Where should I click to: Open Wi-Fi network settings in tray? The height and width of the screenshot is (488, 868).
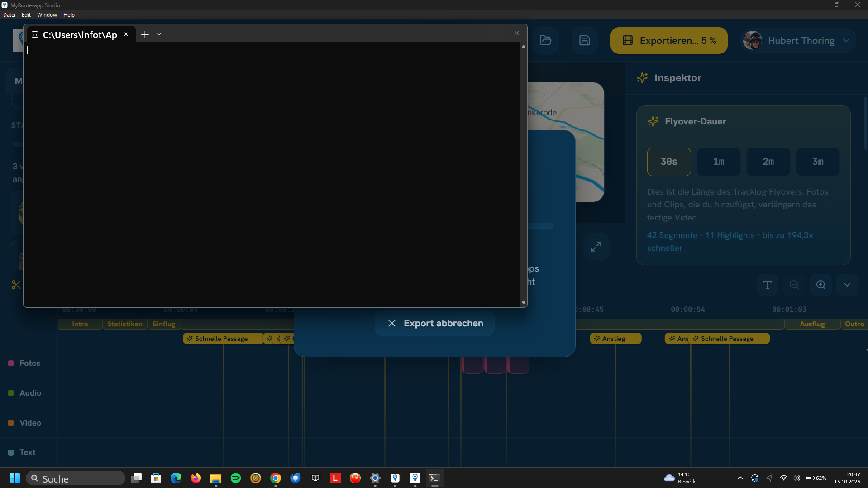pyautogui.click(x=783, y=478)
